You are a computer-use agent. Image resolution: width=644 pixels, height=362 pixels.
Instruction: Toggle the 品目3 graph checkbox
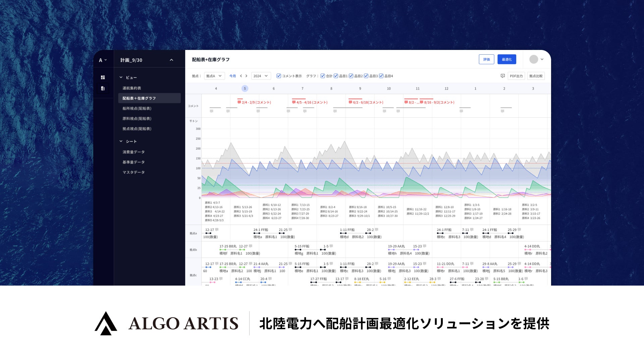[366, 76]
